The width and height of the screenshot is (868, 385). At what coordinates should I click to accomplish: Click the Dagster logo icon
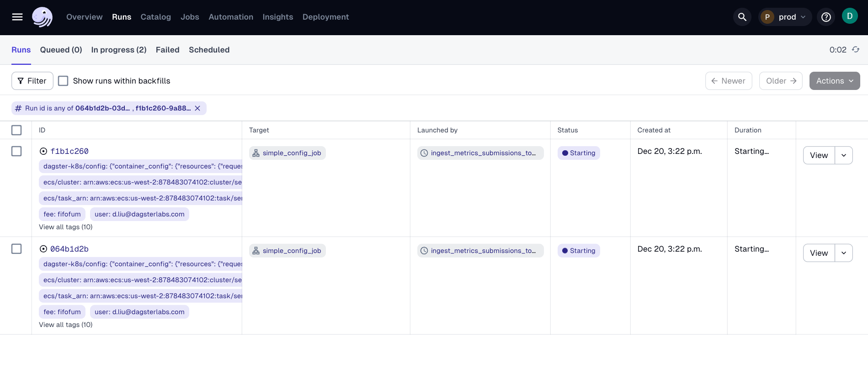pos(42,17)
